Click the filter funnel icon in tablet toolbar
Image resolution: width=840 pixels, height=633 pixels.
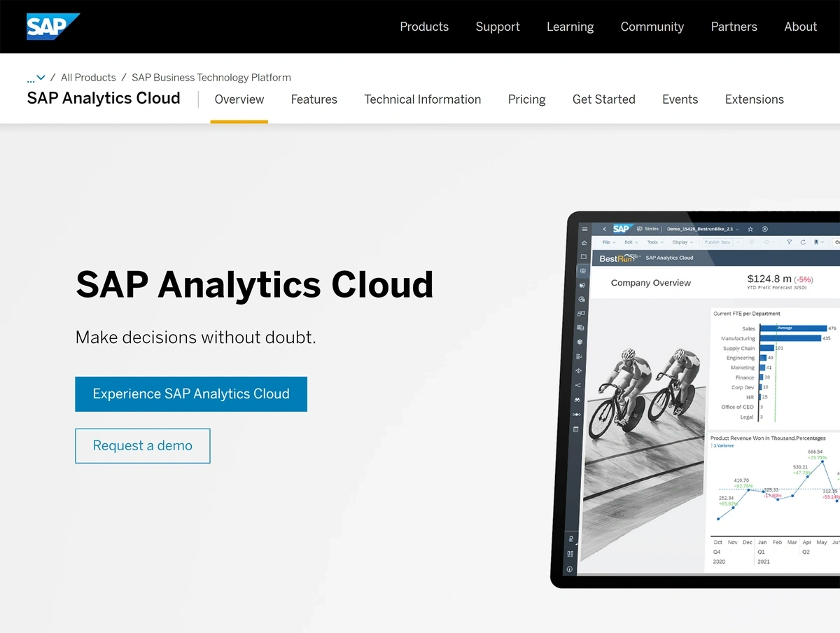789,242
